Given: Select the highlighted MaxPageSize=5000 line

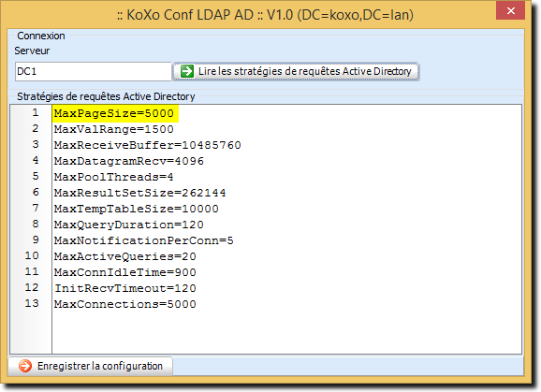Looking at the screenshot, I should (114, 113).
